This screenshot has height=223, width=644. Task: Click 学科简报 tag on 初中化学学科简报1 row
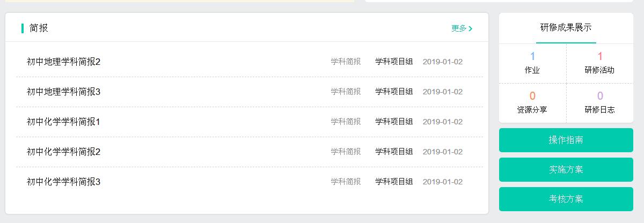tap(346, 122)
